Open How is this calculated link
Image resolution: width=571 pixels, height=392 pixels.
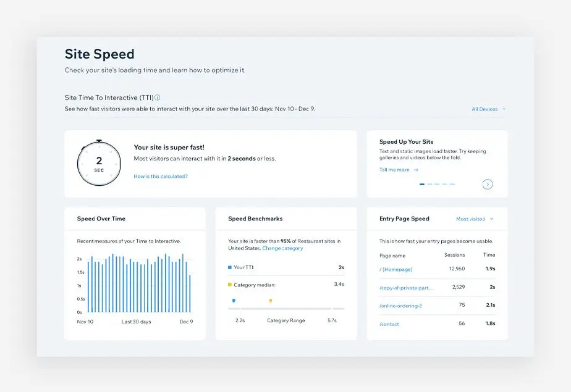pyautogui.click(x=161, y=177)
